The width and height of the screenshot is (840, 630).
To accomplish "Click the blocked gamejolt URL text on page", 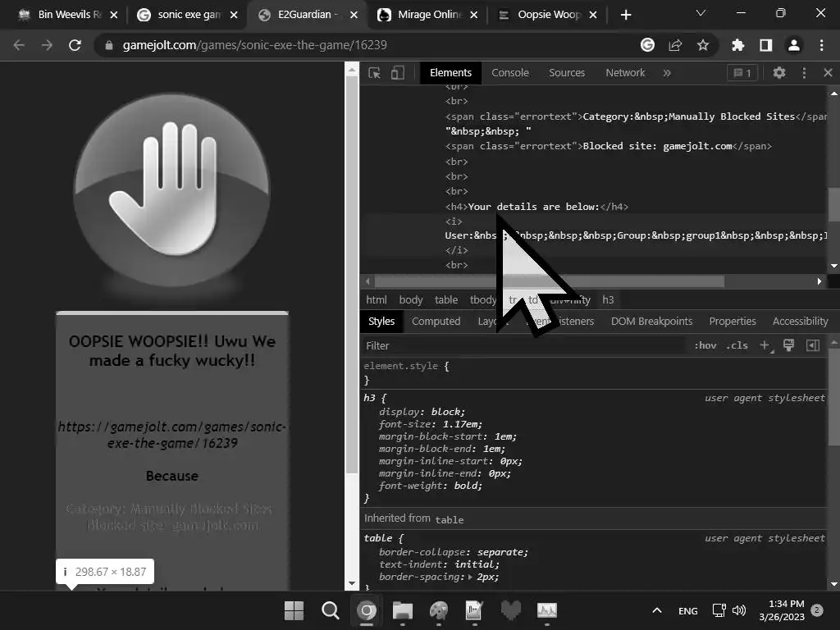I will [172, 435].
